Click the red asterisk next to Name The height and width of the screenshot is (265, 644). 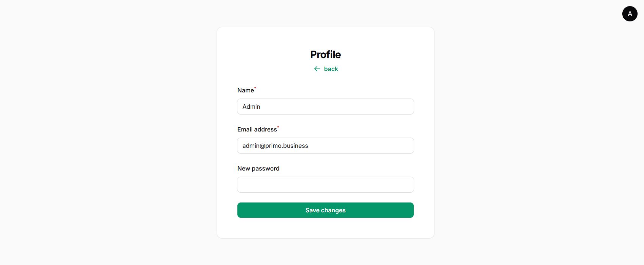click(x=255, y=88)
